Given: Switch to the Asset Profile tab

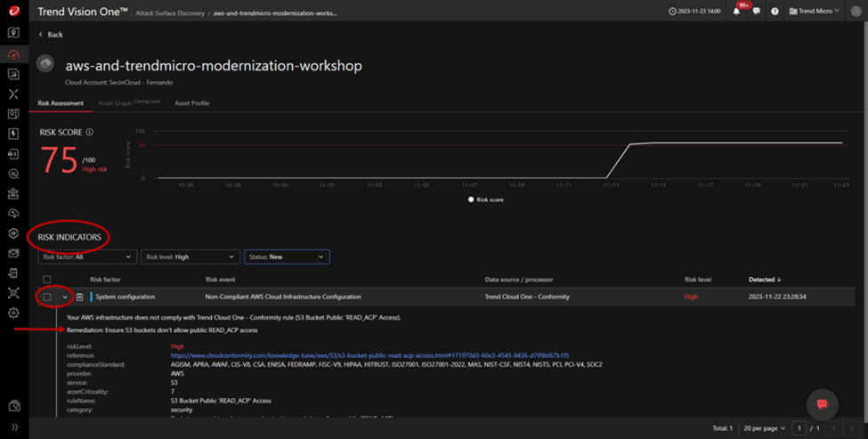Looking at the screenshot, I should (x=192, y=103).
